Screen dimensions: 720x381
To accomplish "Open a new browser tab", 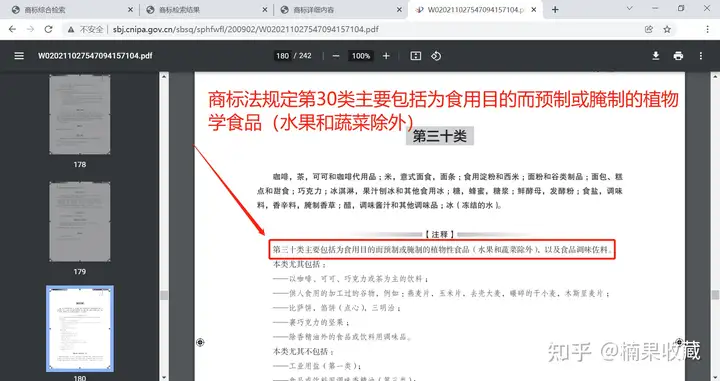I will pos(555,10).
